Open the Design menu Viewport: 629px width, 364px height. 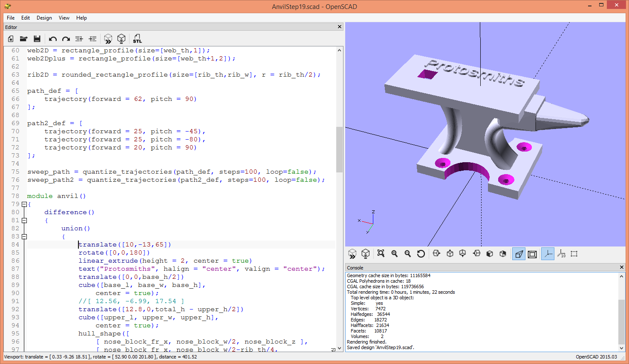[x=44, y=18]
